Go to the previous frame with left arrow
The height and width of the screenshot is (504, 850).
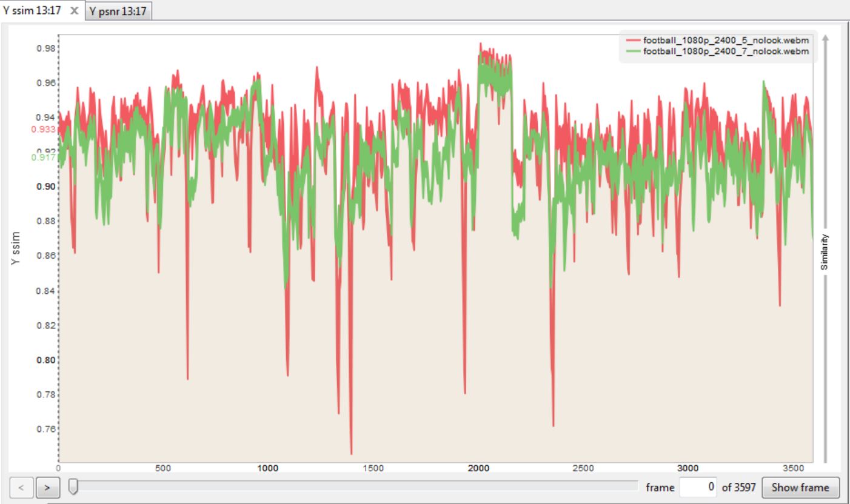(22, 487)
